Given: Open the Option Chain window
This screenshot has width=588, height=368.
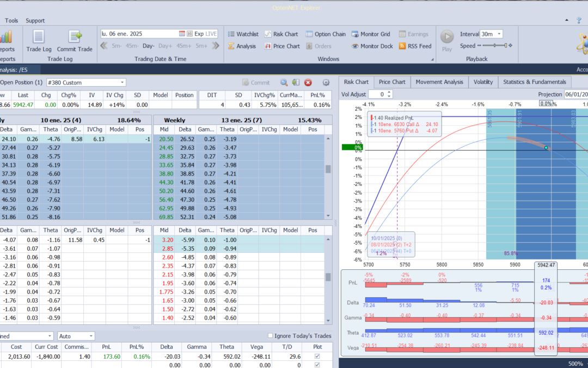Looking at the screenshot, I should coord(326,34).
